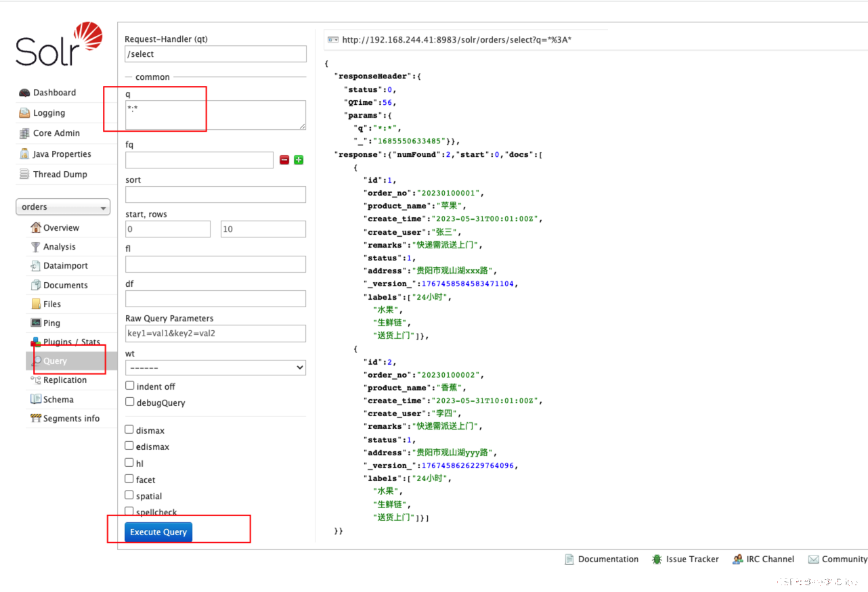Enable the facet checkbox
868x592 pixels.
(x=129, y=479)
